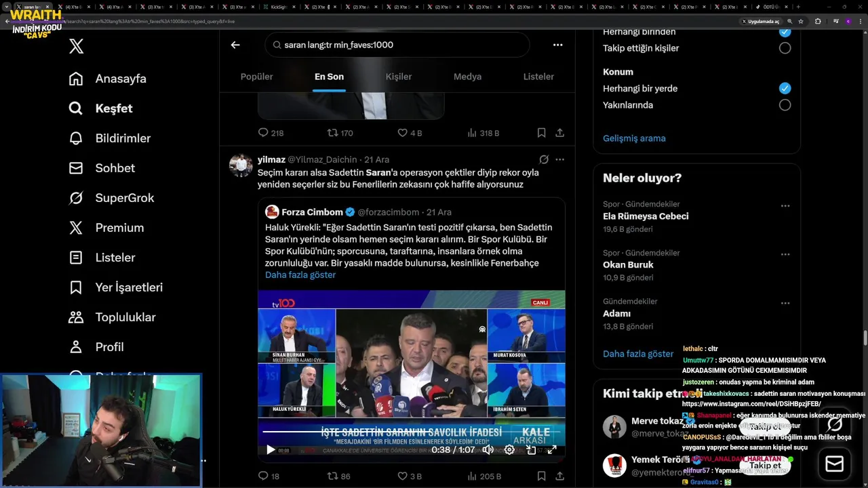Viewport: 868px width, 488px height.
Task: Toggle video picture-in-picture
Action: pos(531,449)
